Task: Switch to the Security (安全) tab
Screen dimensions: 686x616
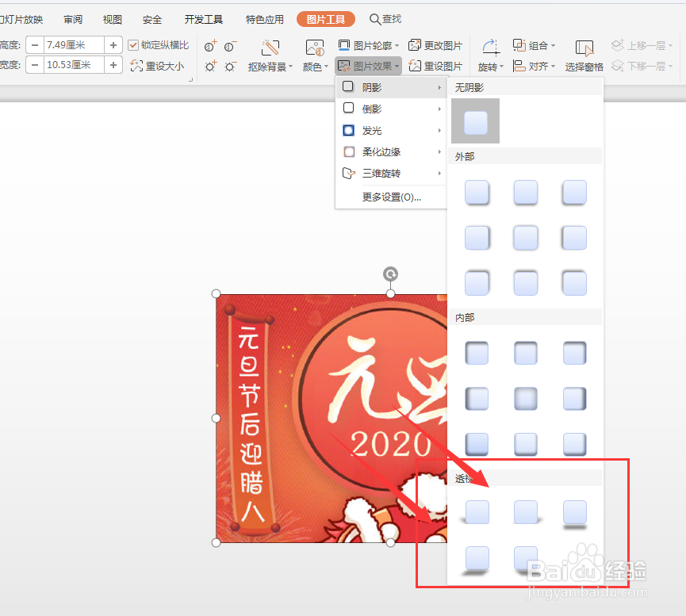Action: (152, 19)
